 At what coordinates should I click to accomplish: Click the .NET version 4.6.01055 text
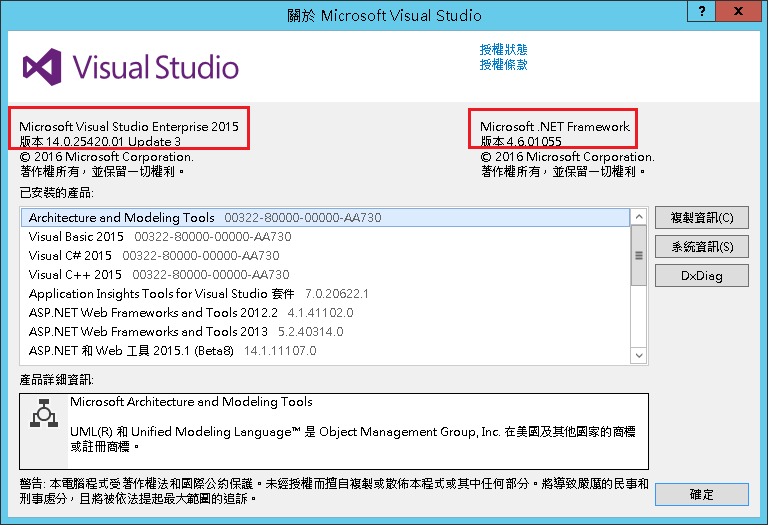point(521,142)
